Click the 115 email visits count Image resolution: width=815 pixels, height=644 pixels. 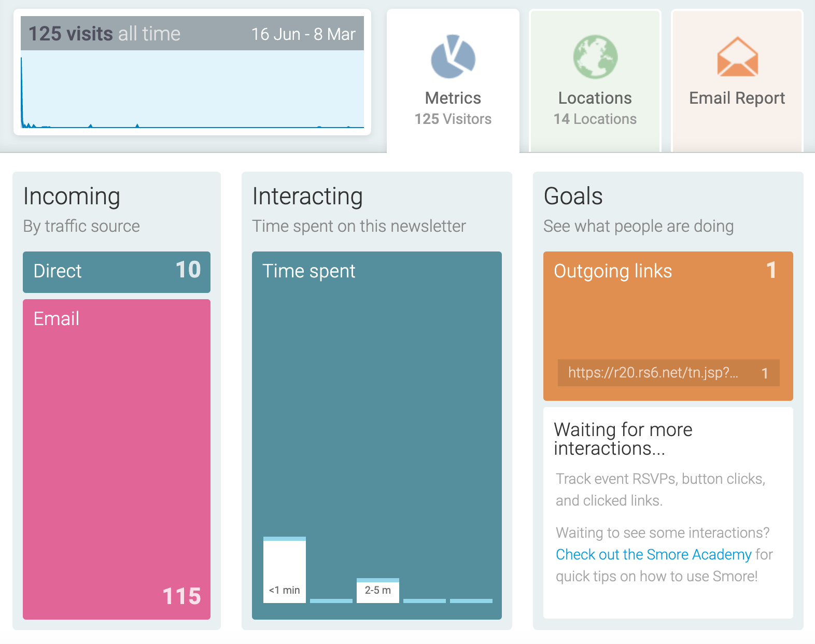tap(181, 596)
